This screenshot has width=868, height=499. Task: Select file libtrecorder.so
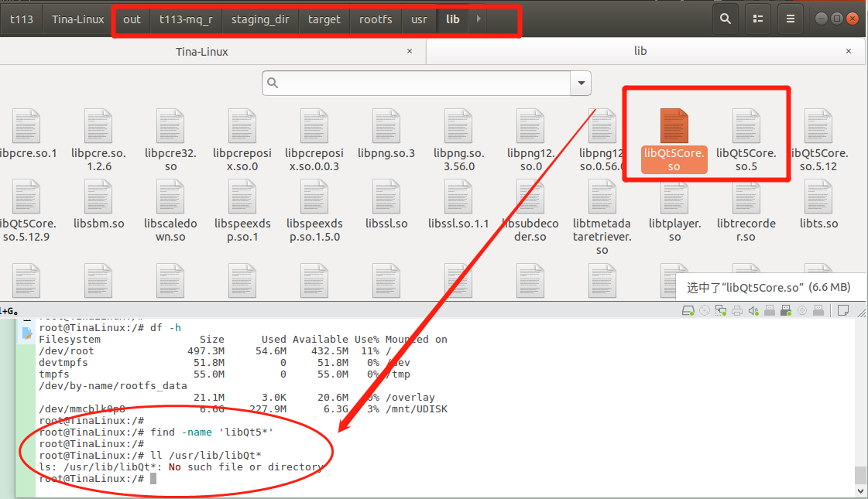pyautogui.click(x=746, y=211)
